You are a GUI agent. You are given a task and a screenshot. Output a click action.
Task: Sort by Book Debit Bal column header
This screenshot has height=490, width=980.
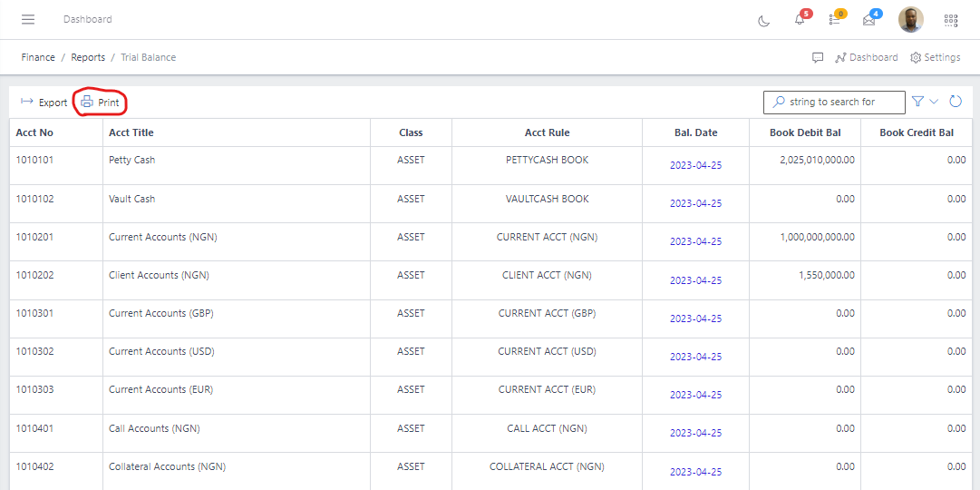coord(805,132)
